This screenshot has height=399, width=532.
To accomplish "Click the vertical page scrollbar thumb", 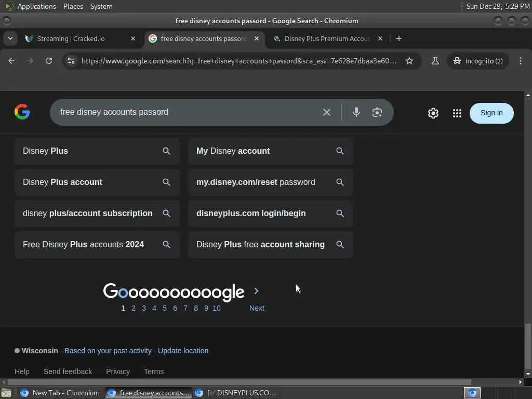I will (x=528, y=345).
